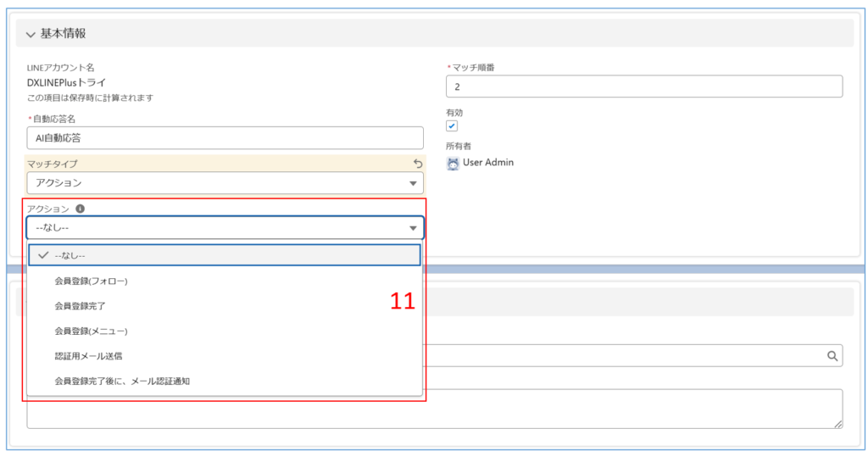Image resolution: width=868 pixels, height=451 pixels.
Task: Collapse the 基本情報 section chevron
Action: pos(31,34)
